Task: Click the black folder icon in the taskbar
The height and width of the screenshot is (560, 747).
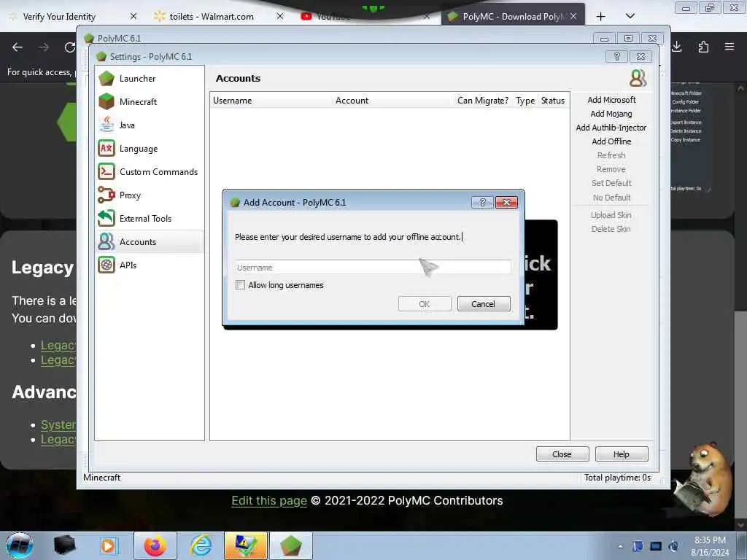Action: (64, 545)
